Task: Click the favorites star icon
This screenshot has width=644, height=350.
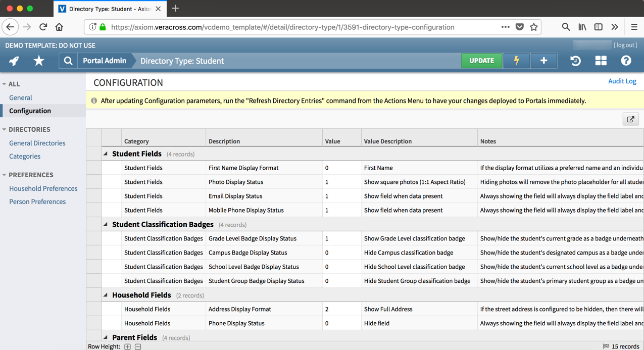Action: (x=38, y=60)
